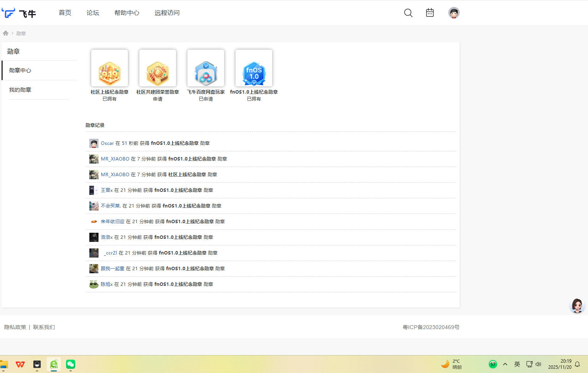The height and width of the screenshot is (373, 588).
Task: Go to 论坛 in the navigation bar
Action: 93,13
